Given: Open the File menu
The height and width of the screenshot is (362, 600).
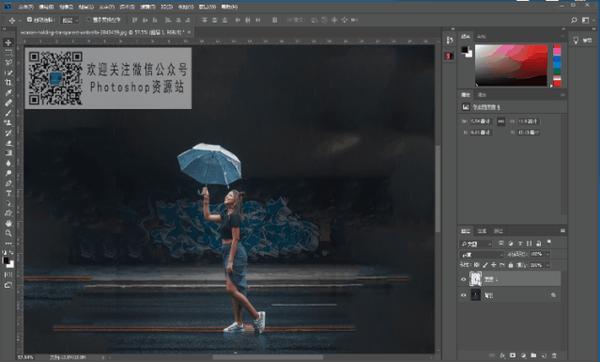Looking at the screenshot, I should tap(26, 7).
